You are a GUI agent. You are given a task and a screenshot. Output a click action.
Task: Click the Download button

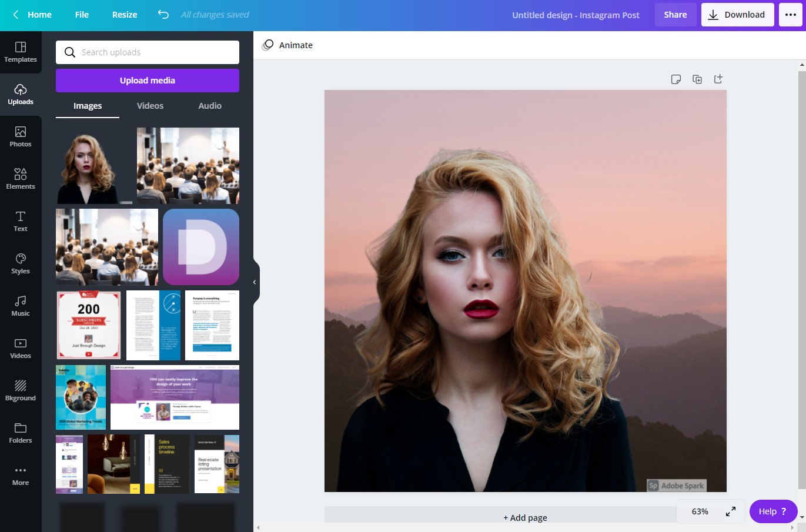coord(738,15)
